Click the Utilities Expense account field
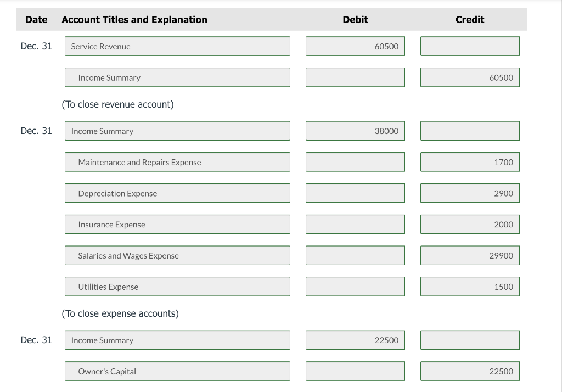The image size is (562, 392). click(x=177, y=286)
